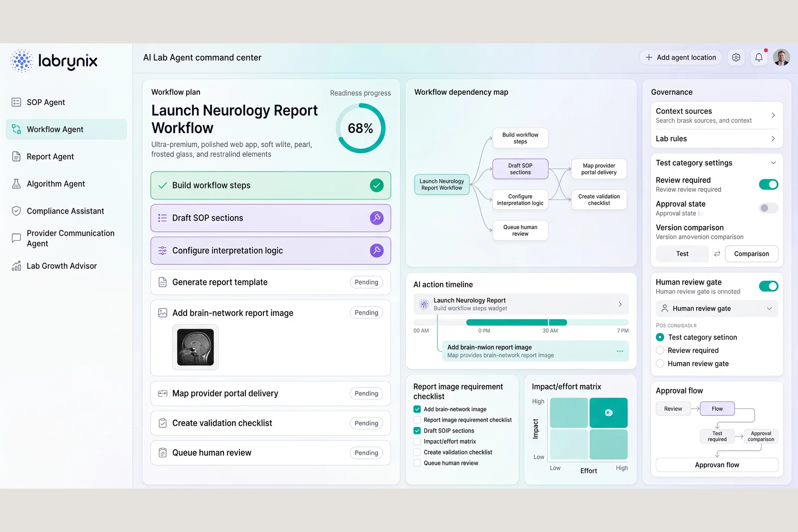The width and height of the screenshot is (798, 532).
Task: Open the notifications bell
Action: point(759,57)
